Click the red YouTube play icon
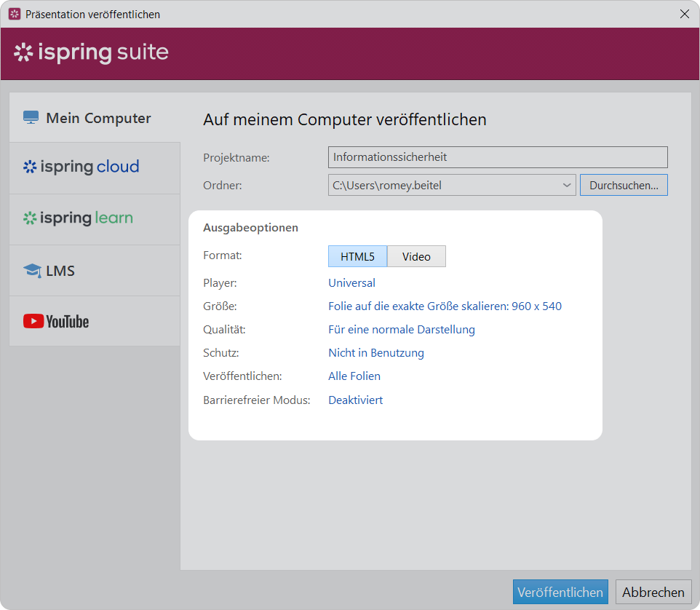 33,321
